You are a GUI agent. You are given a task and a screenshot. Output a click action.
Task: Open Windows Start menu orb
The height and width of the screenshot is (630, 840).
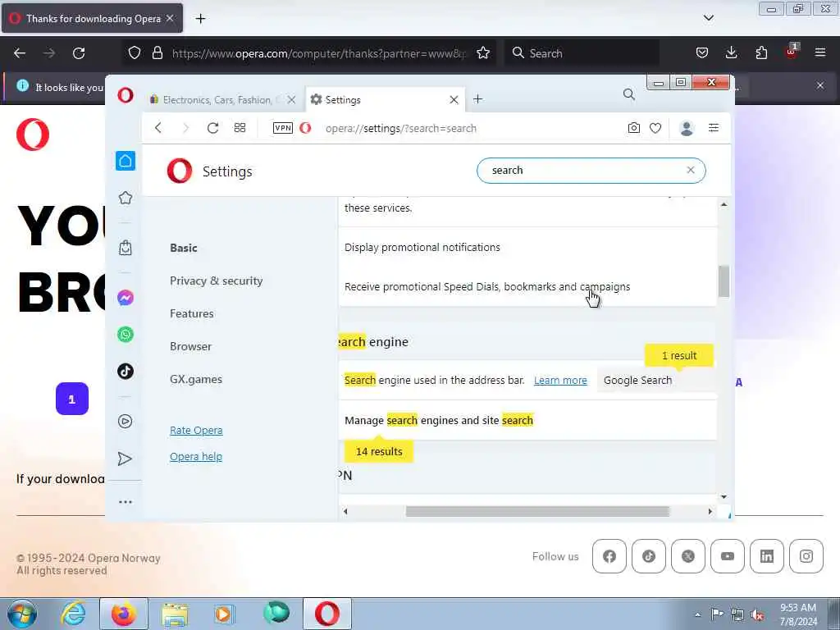21,614
